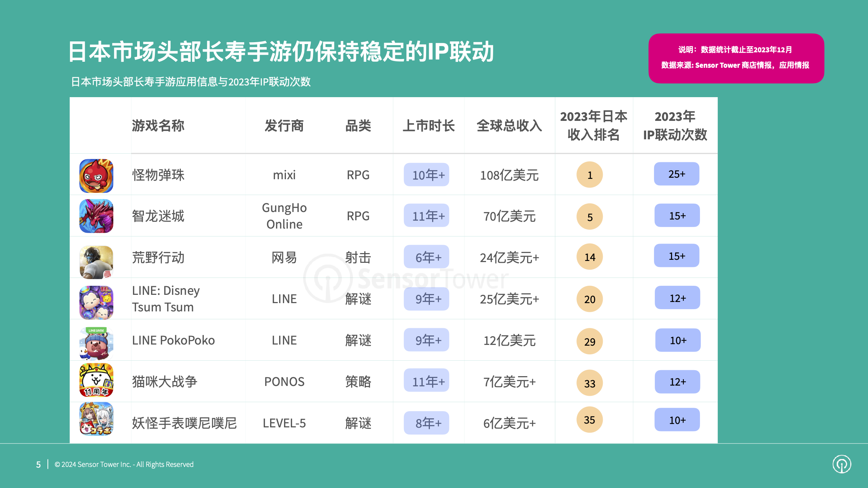
Task: Click the LINE: Disney Tsum Tsum game icon
Action: coord(96,302)
